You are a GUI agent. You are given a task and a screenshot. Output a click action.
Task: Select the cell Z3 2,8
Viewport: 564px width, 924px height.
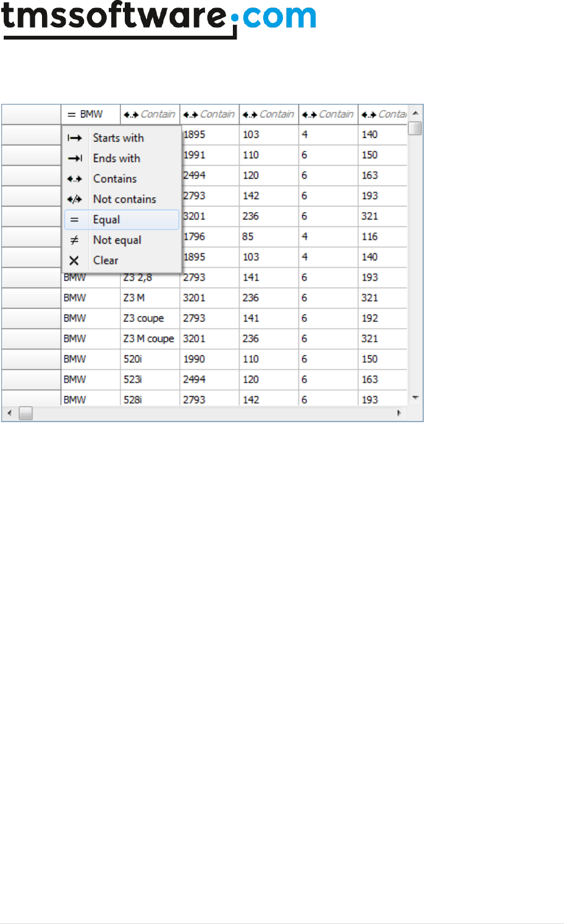pyautogui.click(x=150, y=278)
